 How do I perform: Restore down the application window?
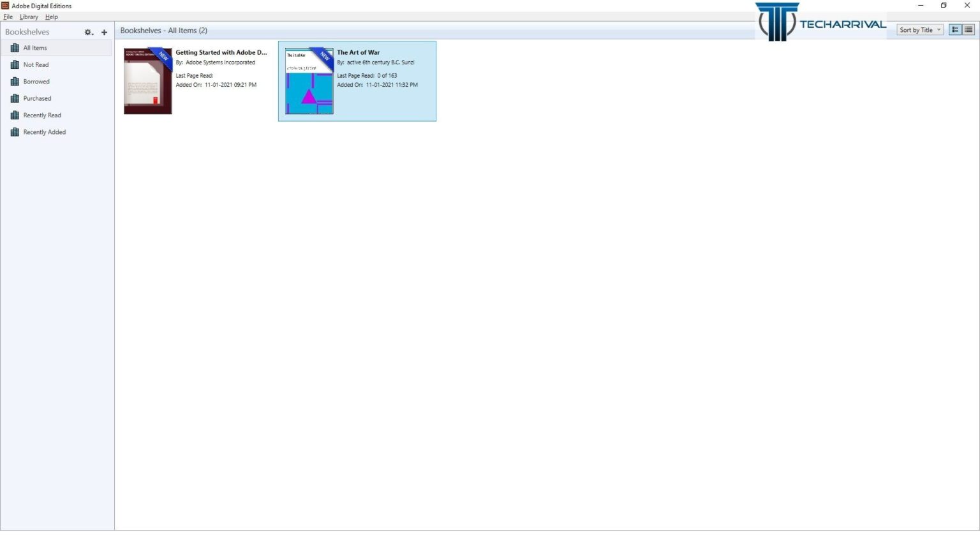click(x=944, y=6)
